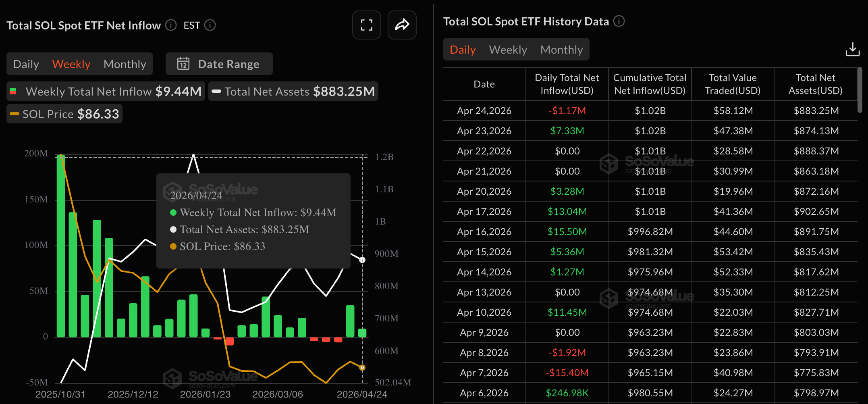The width and height of the screenshot is (868, 404).
Task: Switch chart to Daily view
Action: [26, 64]
